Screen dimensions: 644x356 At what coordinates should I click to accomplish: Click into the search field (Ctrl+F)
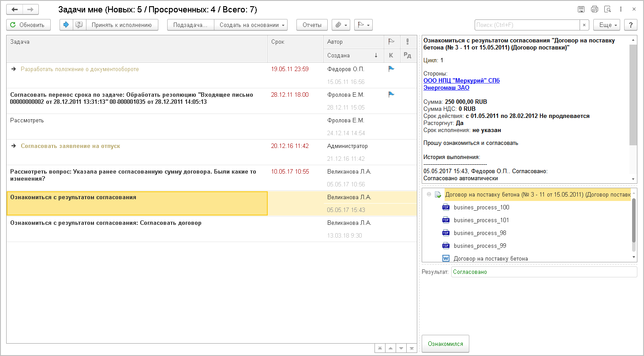point(527,25)
